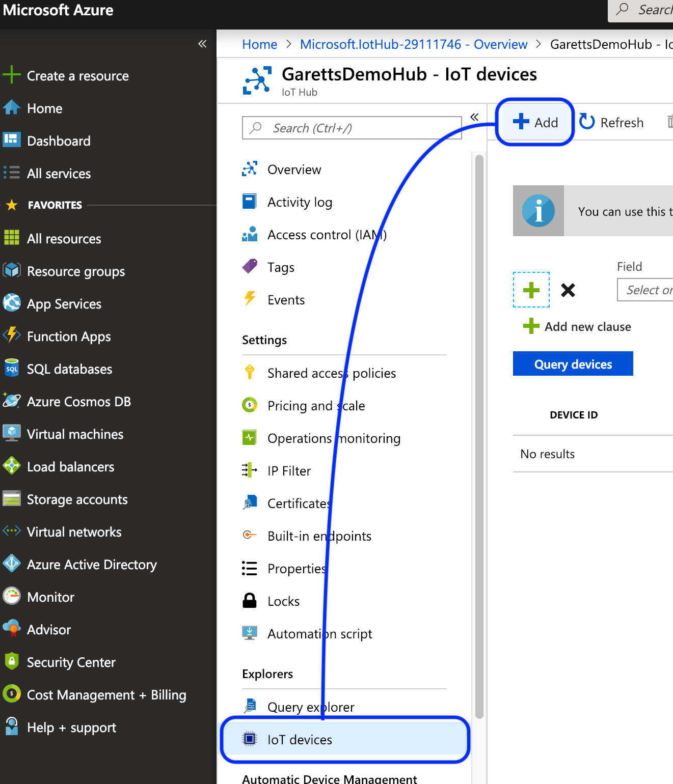
Task: Click the Query devices button
Action: [573, 363]
